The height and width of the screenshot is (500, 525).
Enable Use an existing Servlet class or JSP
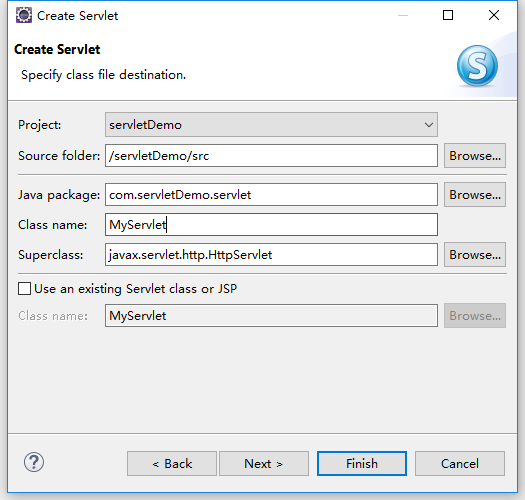24,289
